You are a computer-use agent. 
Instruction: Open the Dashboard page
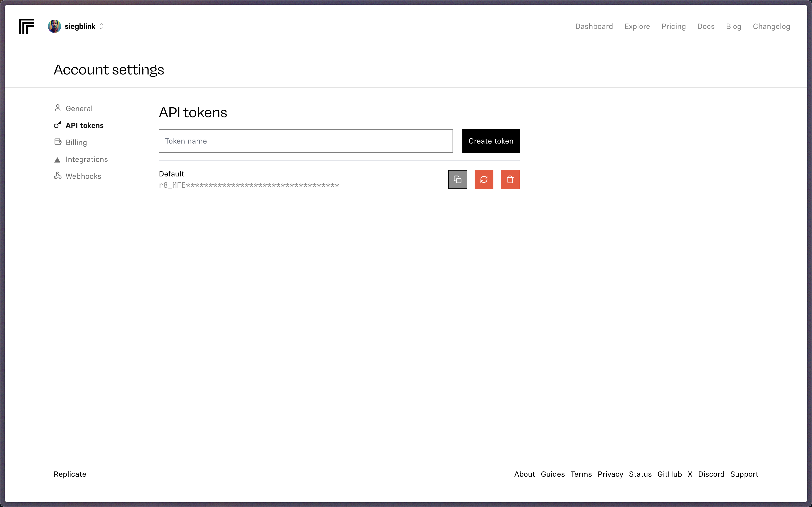tap(594, 26)
